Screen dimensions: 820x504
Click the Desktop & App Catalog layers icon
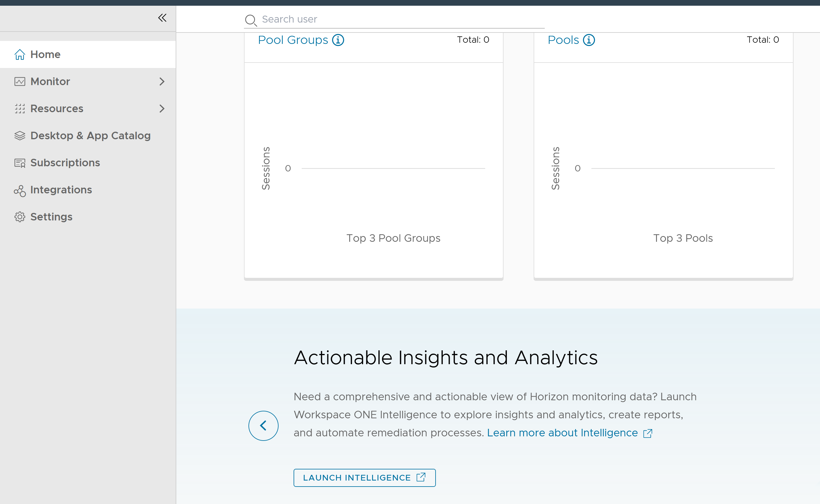[20, 136]
